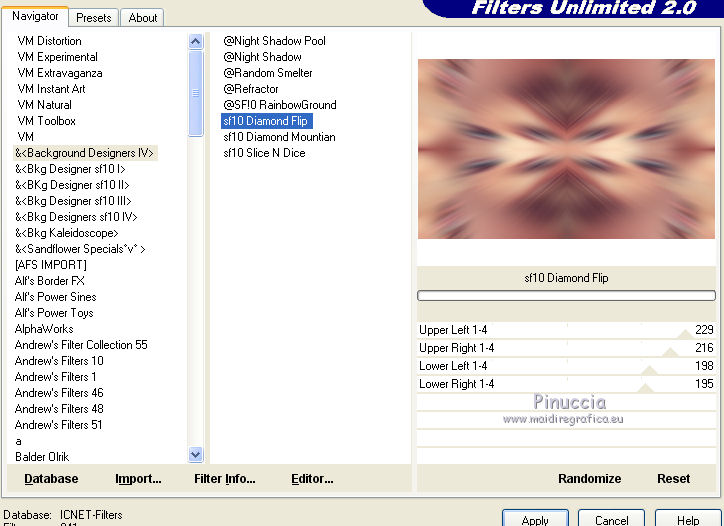Choose the sf10 Diamond Mountian filter

click(279, 137)
